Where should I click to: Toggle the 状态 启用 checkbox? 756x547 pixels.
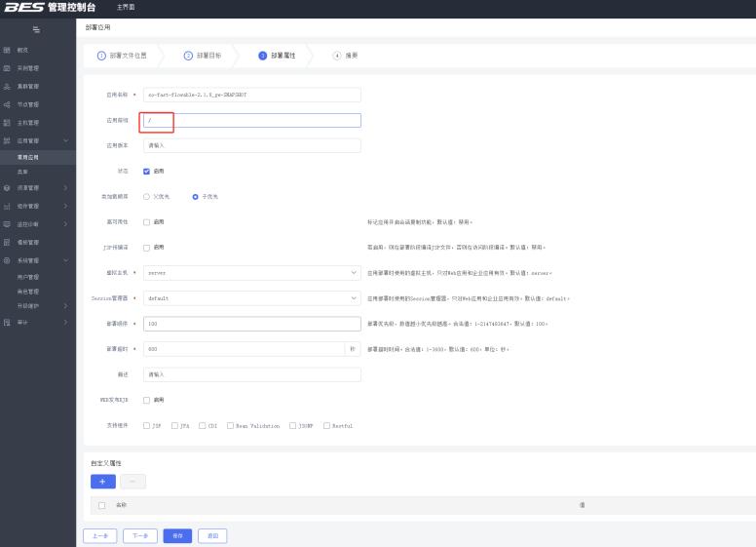(146, 172)
